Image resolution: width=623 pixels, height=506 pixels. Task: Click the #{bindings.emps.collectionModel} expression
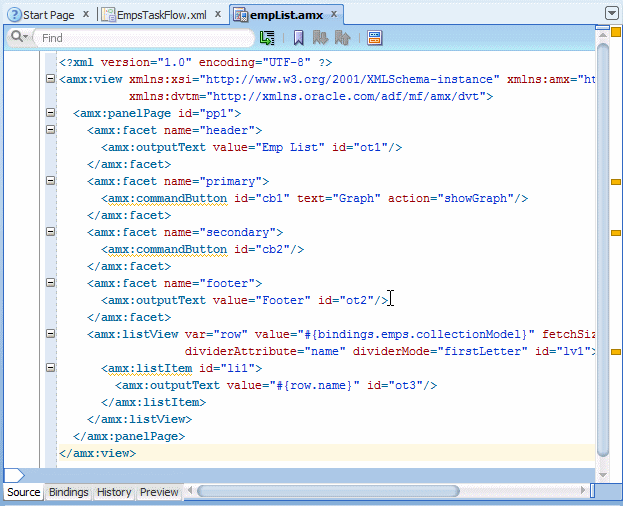click(x=416, y=334)
